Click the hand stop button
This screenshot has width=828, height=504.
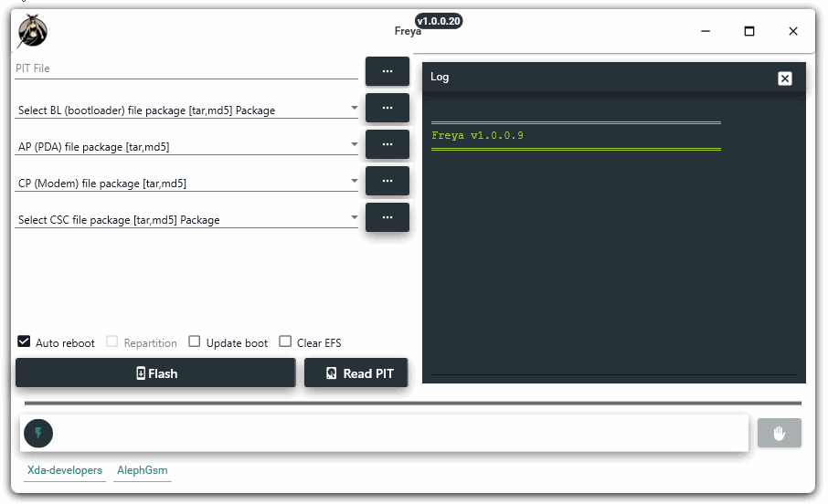click(x=779, y=434)
